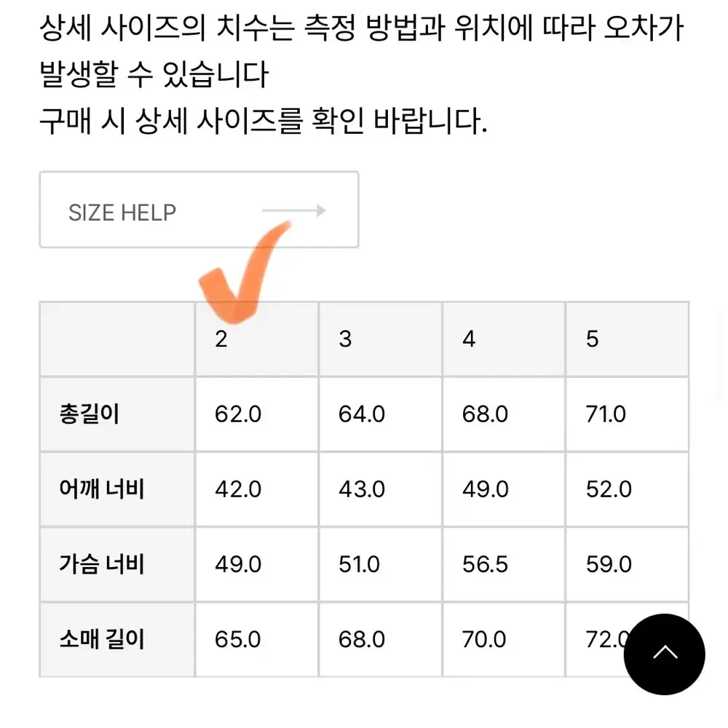The image size is (728, 728).
Task: Select size 4 column header
Action: tap(505, 339)
